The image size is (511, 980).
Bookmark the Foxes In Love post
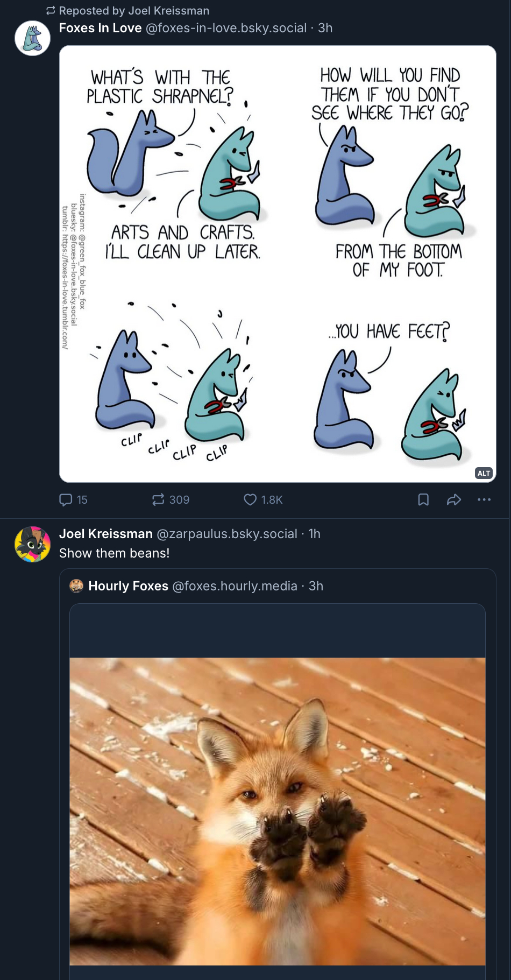423,499
